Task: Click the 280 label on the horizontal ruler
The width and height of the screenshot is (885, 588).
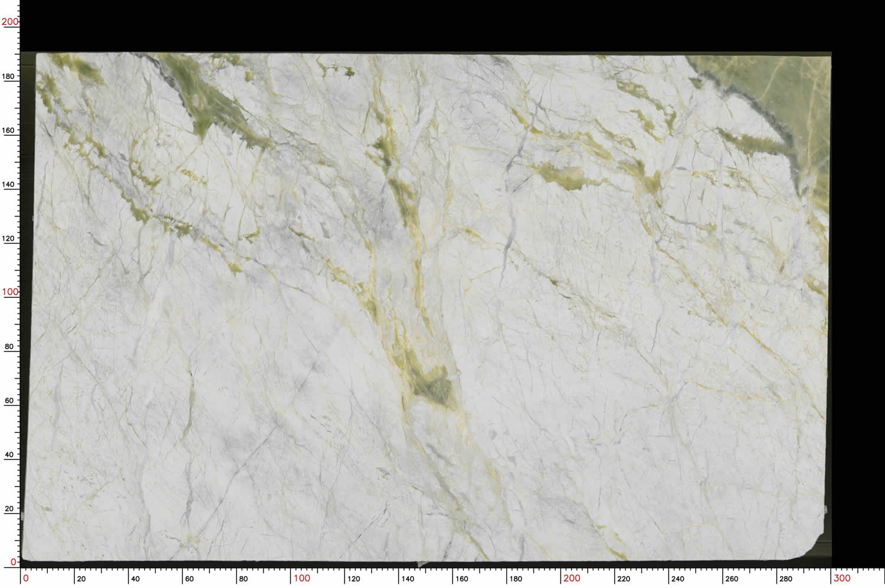Action: 786,579
